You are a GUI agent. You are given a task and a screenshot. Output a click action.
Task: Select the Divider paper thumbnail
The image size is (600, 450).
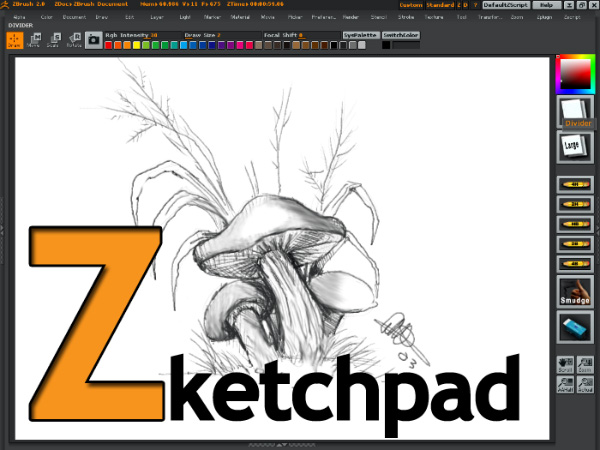(x=575, y=112)
